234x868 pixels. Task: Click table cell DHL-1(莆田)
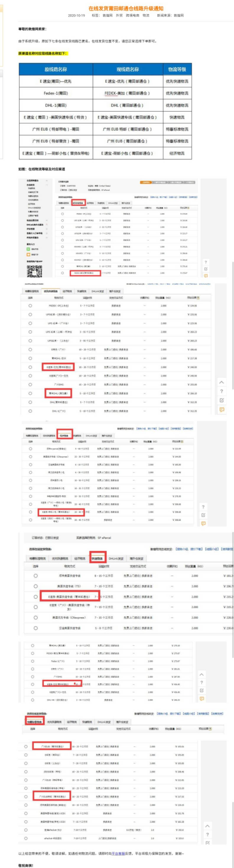tap(56, 105)
